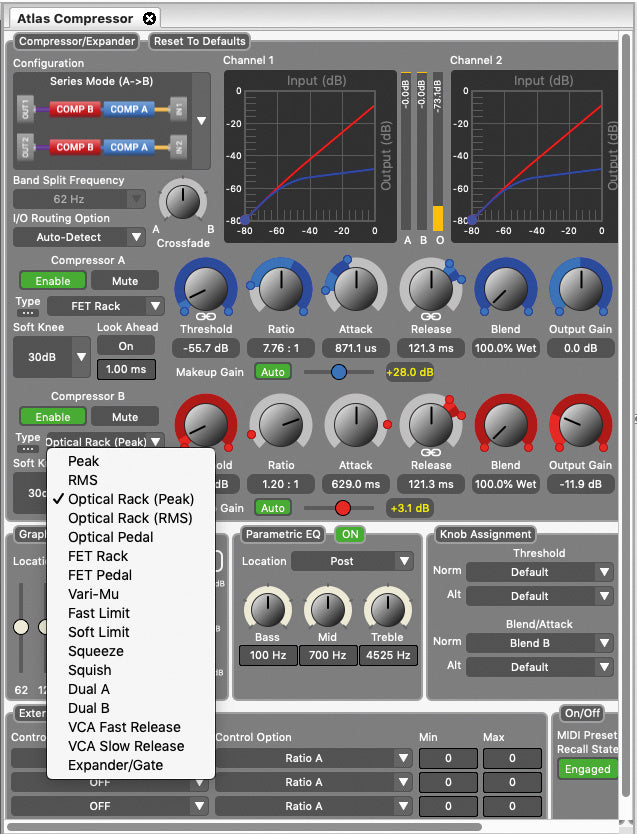The image size is (637, 834).
Task: Click the Engaged MIDI preset button
Action: (587, 769)
